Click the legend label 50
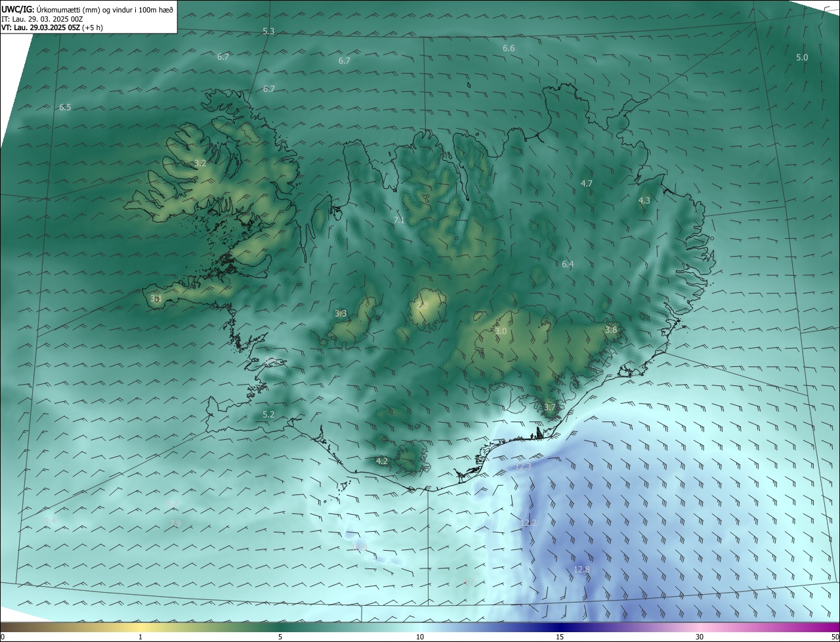This screenshot has height=642, width=840. pyautogui.click(x=835, y=637)
